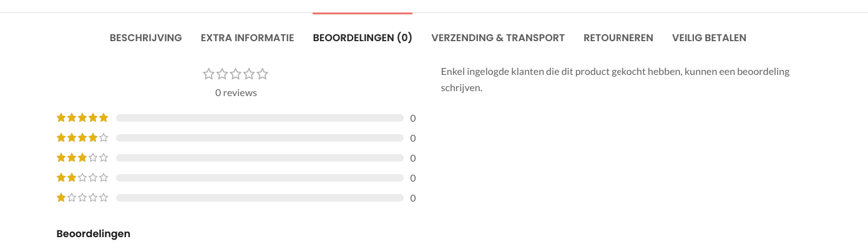Click the three-star progress bar

click(x=260, y=158)
